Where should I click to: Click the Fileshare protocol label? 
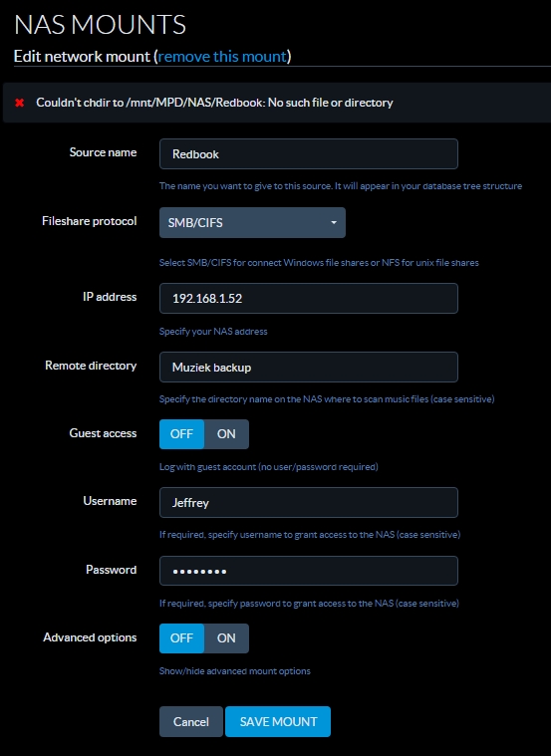[90, 221]
